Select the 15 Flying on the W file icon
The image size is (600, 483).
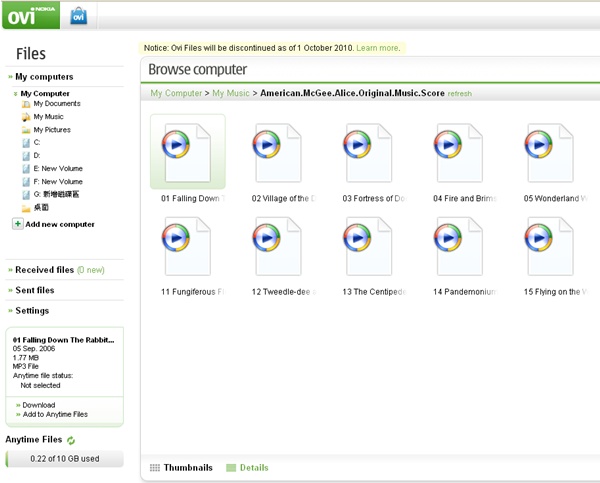point(550,246)
